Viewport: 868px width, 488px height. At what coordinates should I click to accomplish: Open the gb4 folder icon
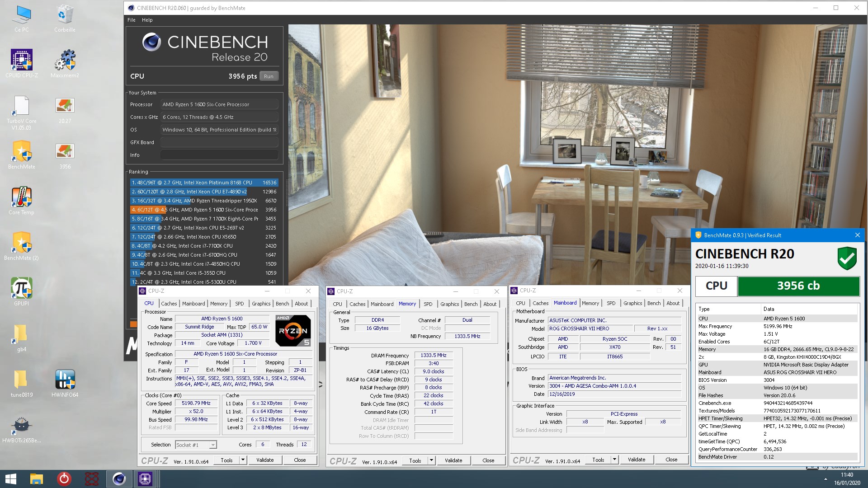[x=22, y=338]
